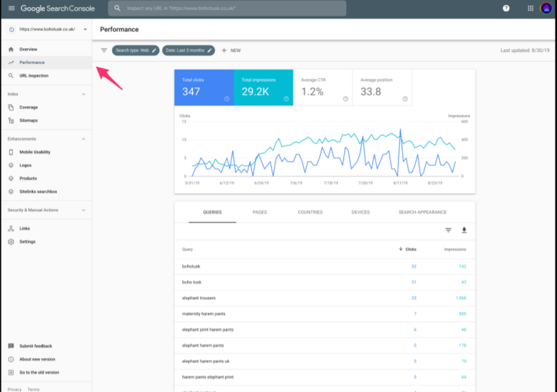
Task: Click help icon on Average CTR card
Action: point(346,99)
